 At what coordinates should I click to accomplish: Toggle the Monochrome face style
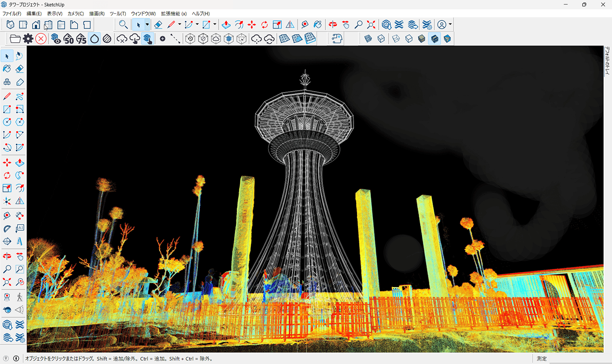click(x=447, y=39)
